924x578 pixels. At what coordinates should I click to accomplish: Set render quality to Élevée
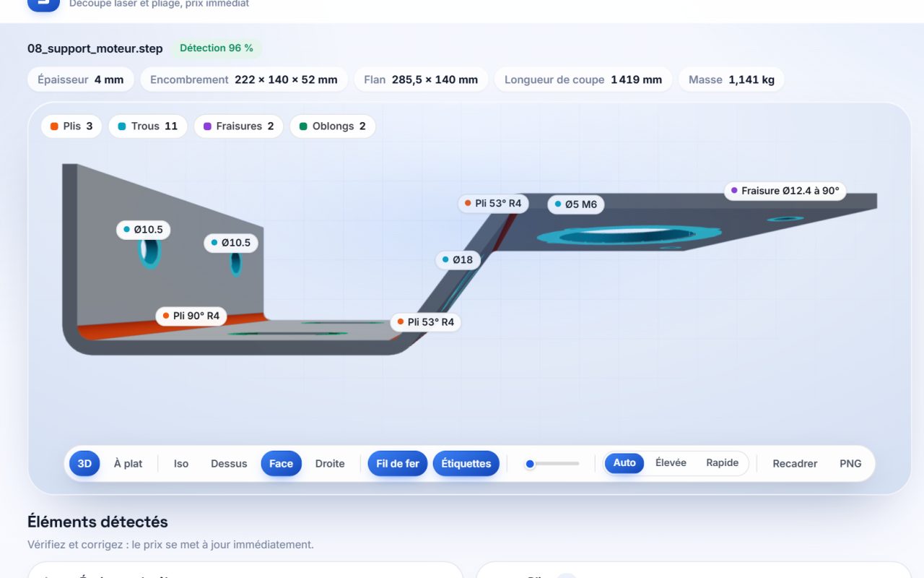tap(671, 463)
